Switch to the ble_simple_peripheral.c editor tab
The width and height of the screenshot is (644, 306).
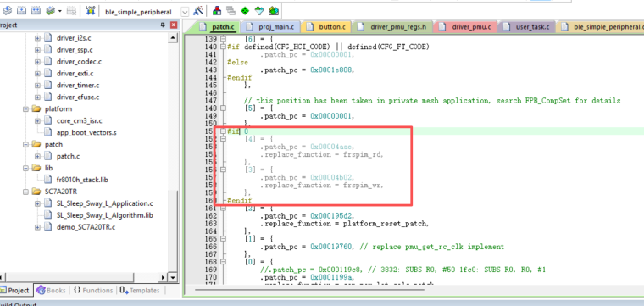pos(601,27)
